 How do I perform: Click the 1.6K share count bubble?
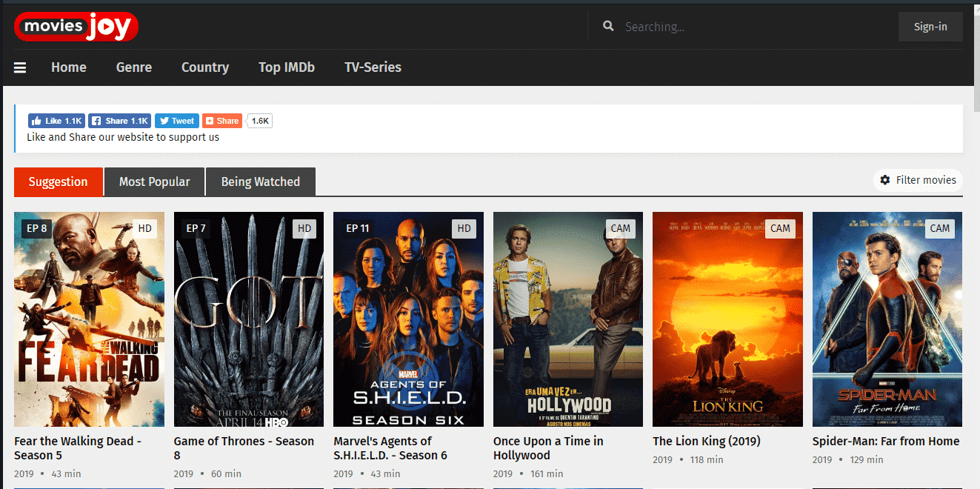coord(261,121)
